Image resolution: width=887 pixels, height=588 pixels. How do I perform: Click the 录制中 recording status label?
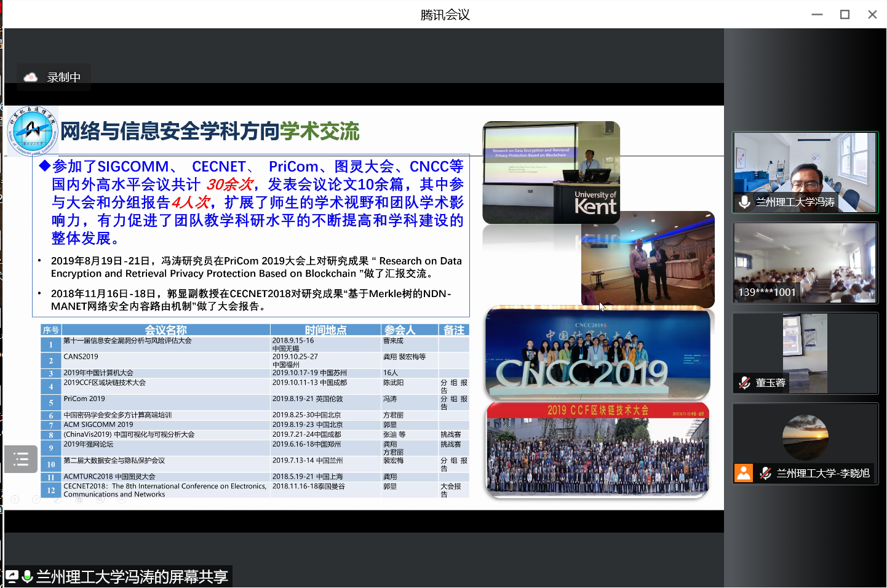coord(63,77)
